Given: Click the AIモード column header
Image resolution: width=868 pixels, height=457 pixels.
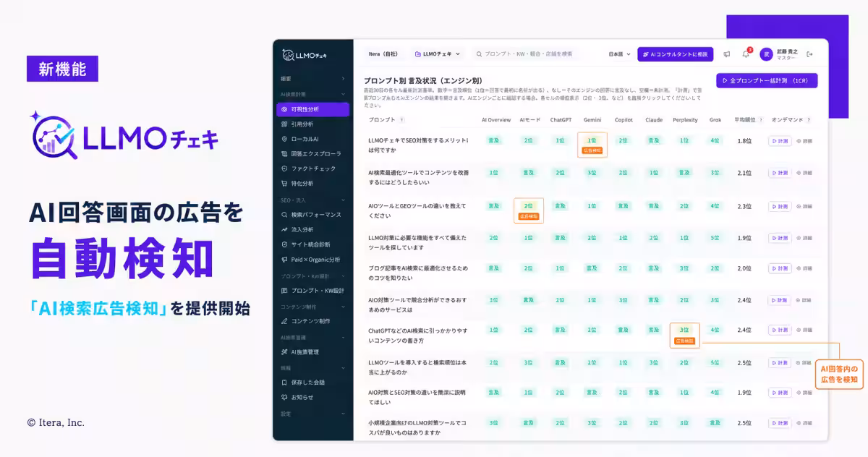Looking at the screenshot, I should 529,120.
